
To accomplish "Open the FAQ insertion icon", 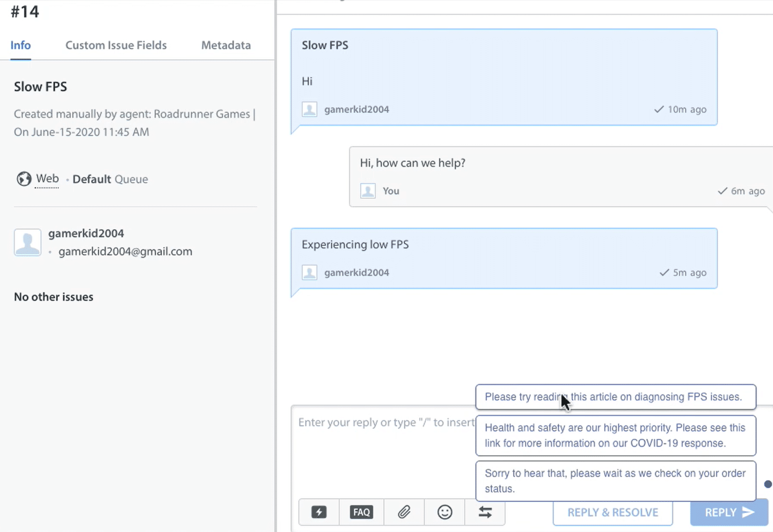I will click(361, 512).
